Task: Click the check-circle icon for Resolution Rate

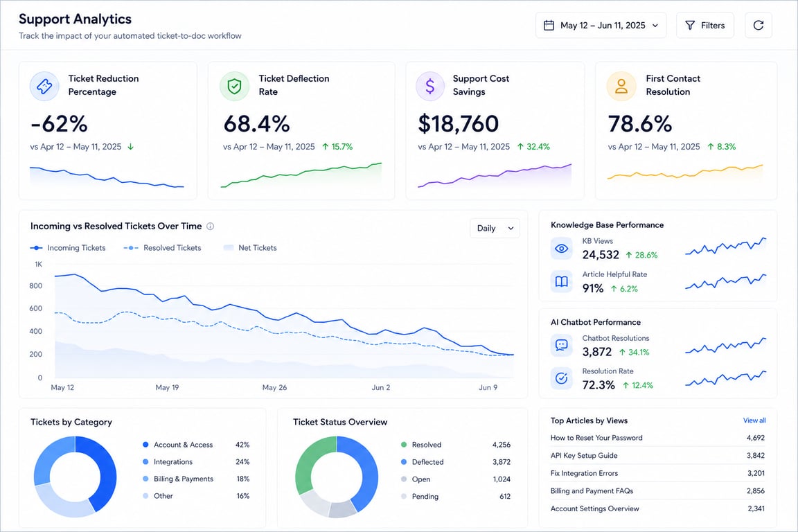Action: pos(561,378)
